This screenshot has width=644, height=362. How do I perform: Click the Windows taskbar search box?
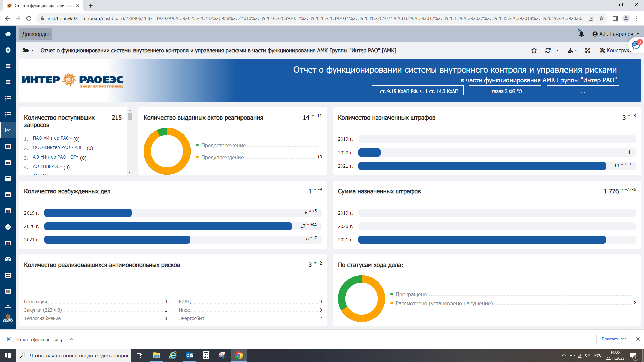[74, 355]
